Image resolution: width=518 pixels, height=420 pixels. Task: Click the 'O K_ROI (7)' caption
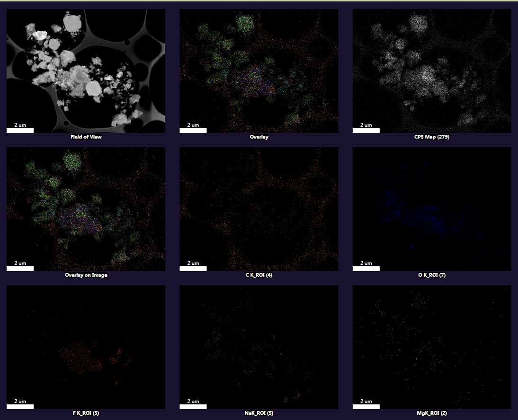pyautogui.click(x=432, y=275)
